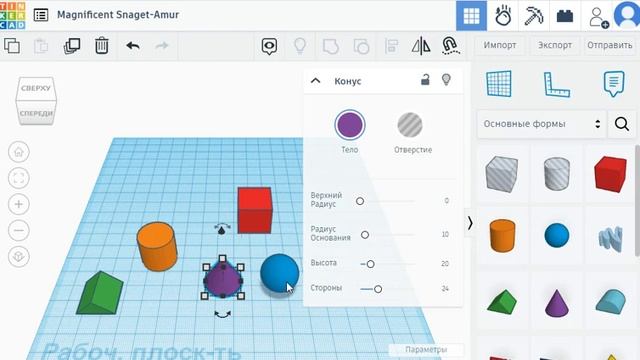Fit all shapes in view
Image resolution: width=640 pixels, height=360 pixels.
[19, 178]
